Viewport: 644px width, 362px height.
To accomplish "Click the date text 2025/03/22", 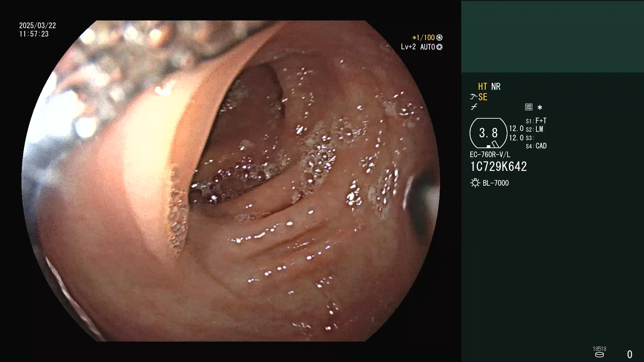I will [38, 25].
